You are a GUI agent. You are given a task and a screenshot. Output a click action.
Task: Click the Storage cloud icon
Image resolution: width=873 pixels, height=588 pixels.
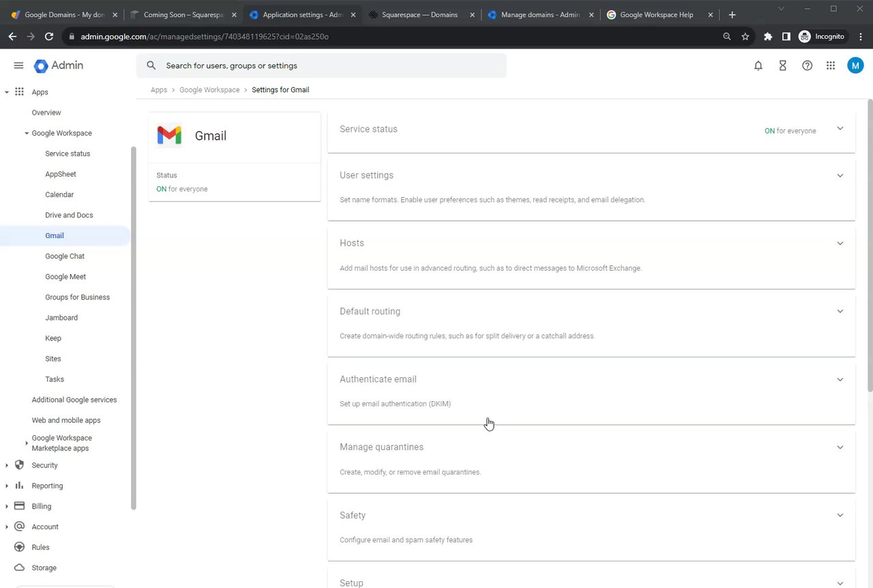(19, 568)
